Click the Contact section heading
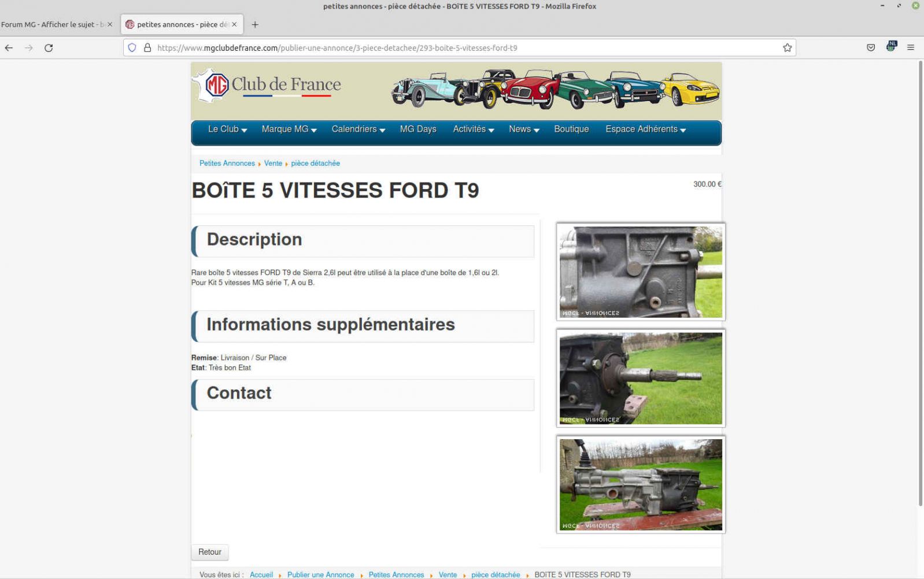The height and width of the screenshot is (579, 924). coord(239,393)
